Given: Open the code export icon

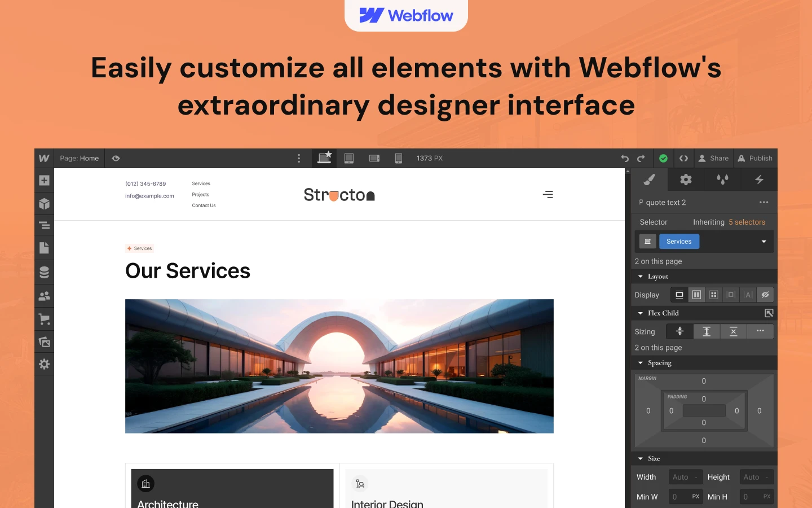Looking at the screenshot, I should point(683,159).
